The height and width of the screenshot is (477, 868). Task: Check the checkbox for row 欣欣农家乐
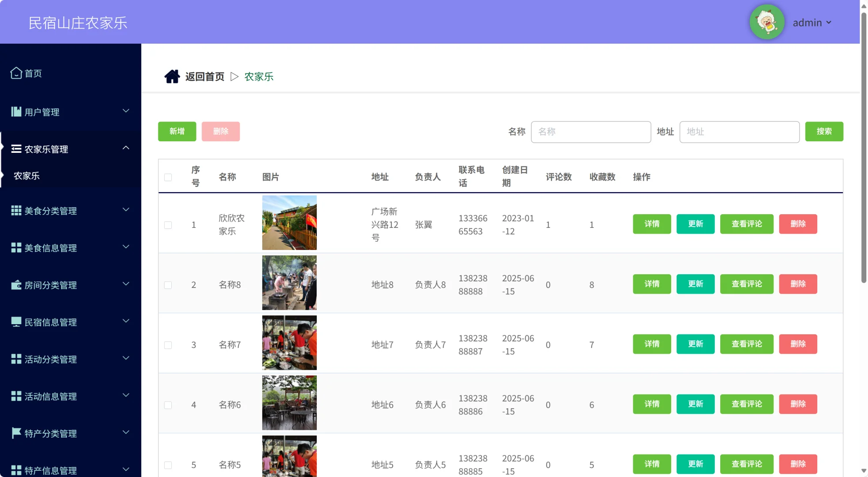tap(168, 225)
